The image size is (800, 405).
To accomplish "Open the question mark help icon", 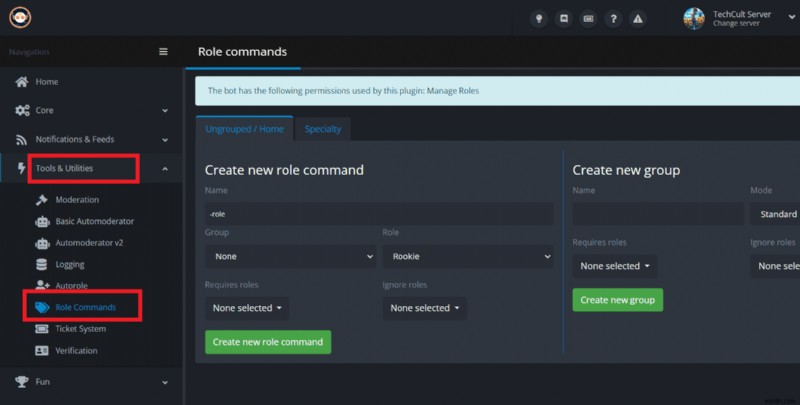I will point(613,18).
